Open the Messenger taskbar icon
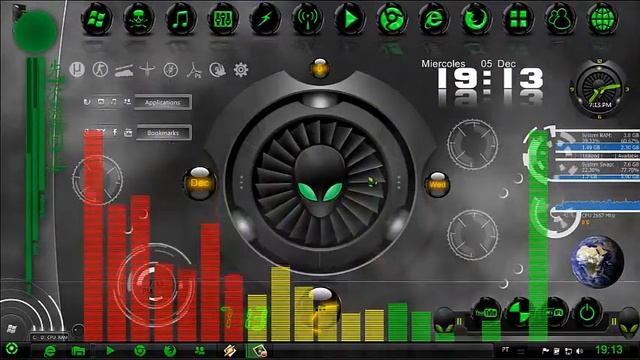Image resolution: width=640 pixels, height=360 pixels. pos(200,351)
